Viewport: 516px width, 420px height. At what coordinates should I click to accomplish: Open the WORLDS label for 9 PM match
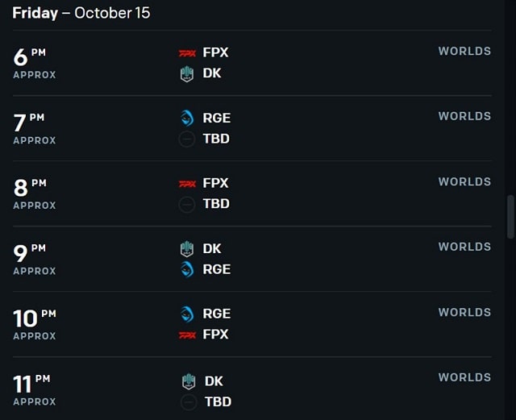coord(464,247)
